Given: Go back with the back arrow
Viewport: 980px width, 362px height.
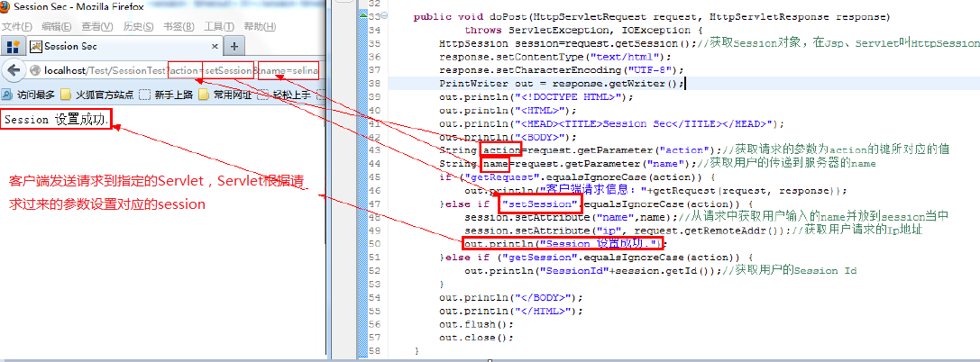Looking at the screenshot, I should coord(14,70).
